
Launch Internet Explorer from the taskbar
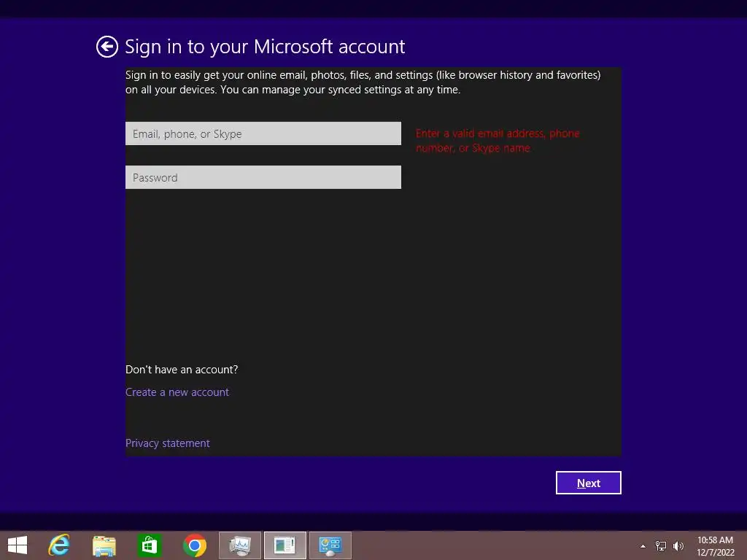point(59,545)
